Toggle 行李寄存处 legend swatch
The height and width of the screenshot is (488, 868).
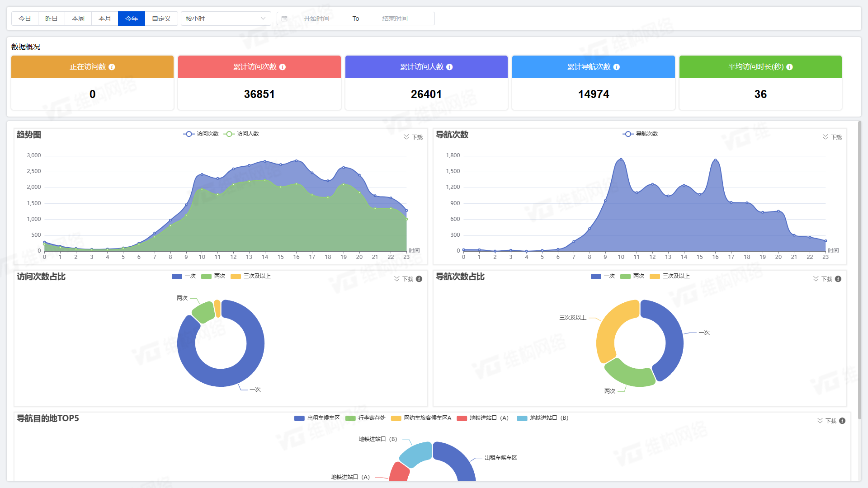350,418
